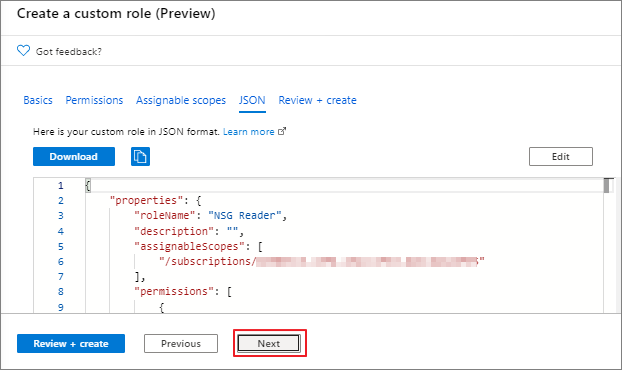Click the "permissions" key

coord(173,291)
